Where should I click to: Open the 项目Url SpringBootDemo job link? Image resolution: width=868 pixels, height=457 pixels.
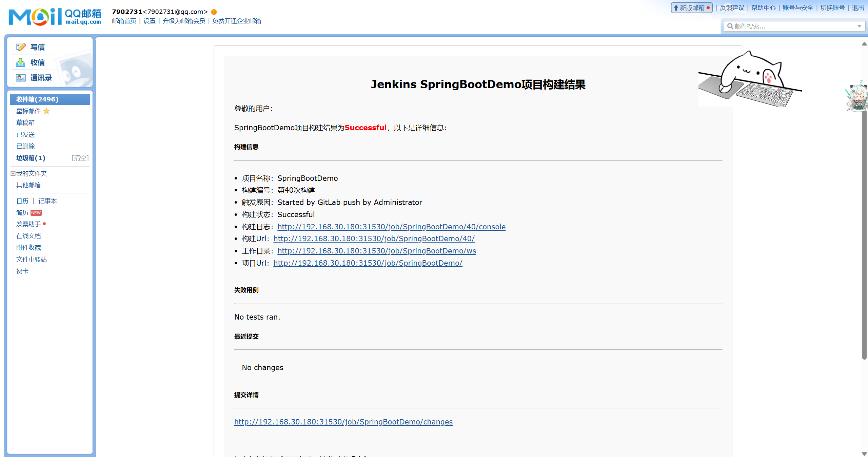pos(368,263)
